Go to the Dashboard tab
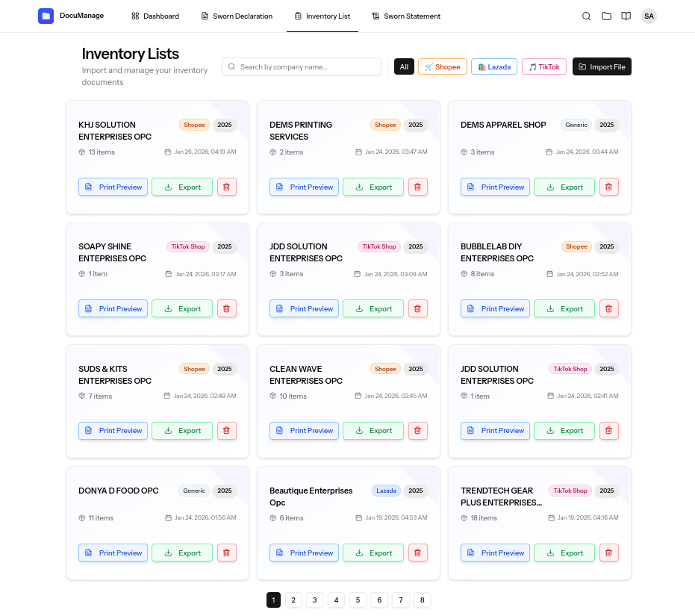Viewport: 695px width, 616px height. [155, 16]
